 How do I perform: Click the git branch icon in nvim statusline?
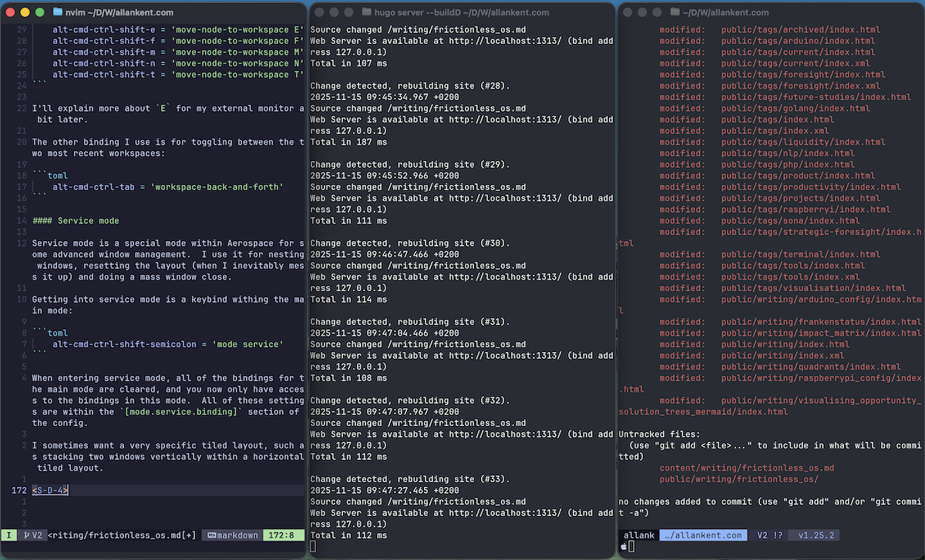point(28,535)
